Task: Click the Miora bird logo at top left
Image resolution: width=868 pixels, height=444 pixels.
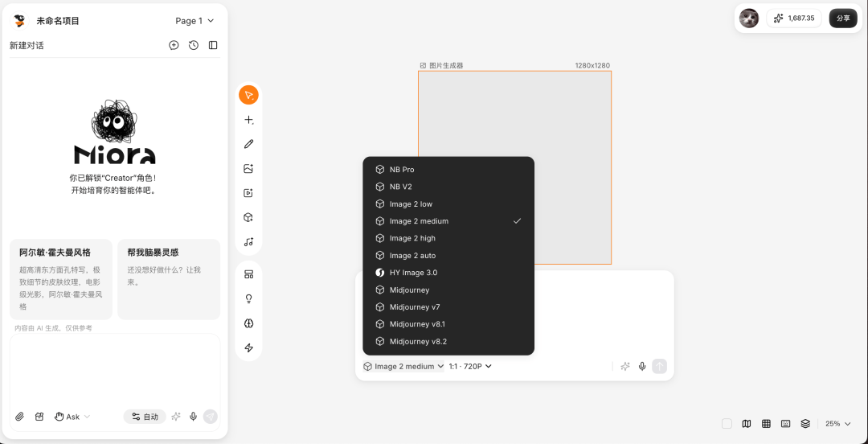Action: coord(20,21)
